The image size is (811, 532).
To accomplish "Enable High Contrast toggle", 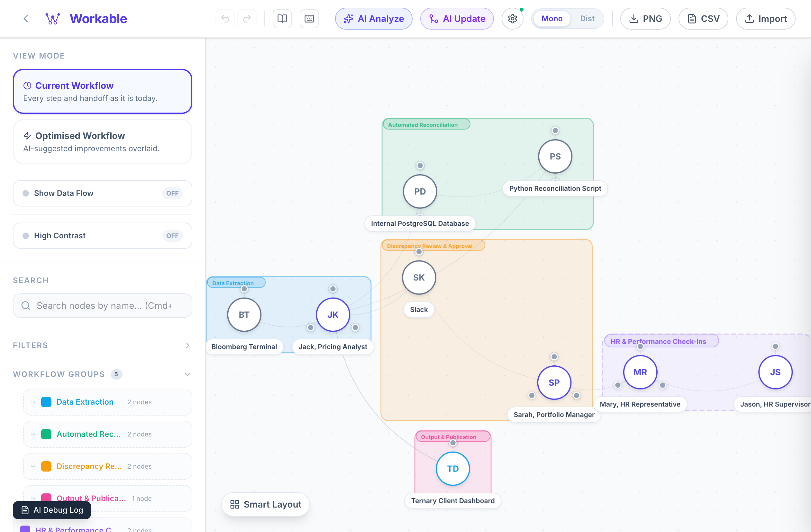I will point(172,236).
